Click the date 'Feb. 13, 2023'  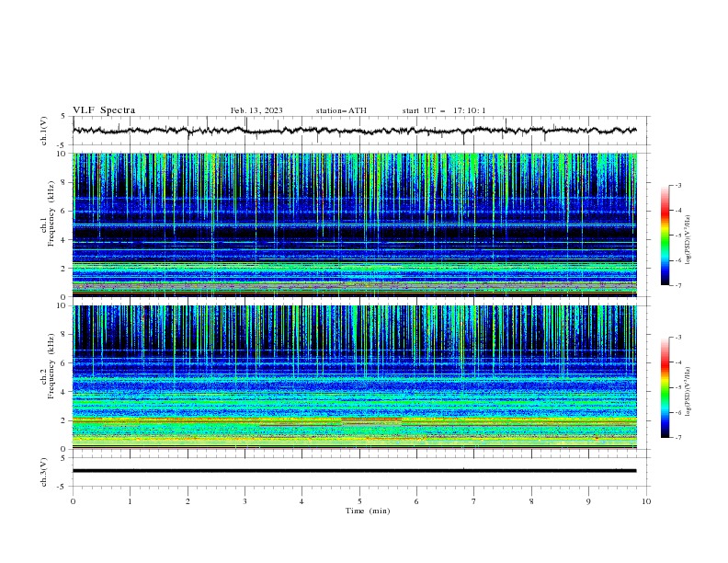click(256, 110)
